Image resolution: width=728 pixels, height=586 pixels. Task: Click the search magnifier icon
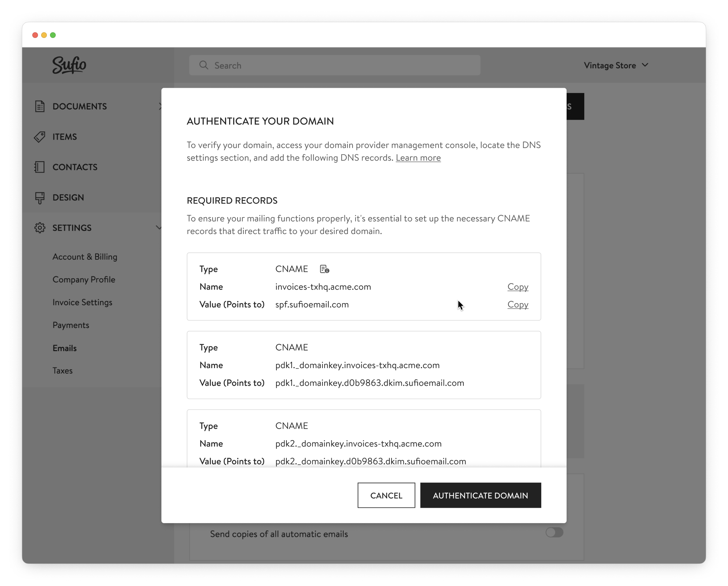click(204, 65)
